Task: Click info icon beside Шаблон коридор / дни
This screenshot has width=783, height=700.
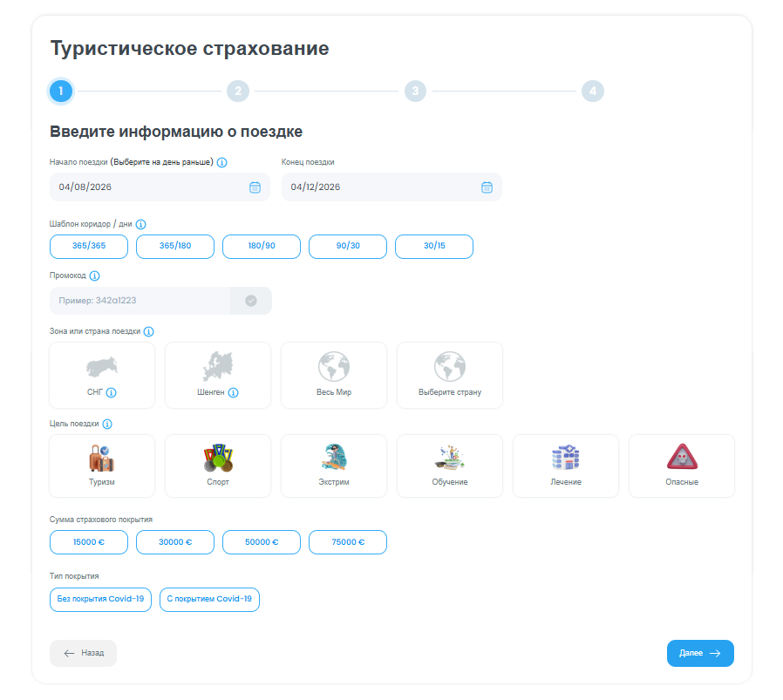Action: click(x=140, y=224)
